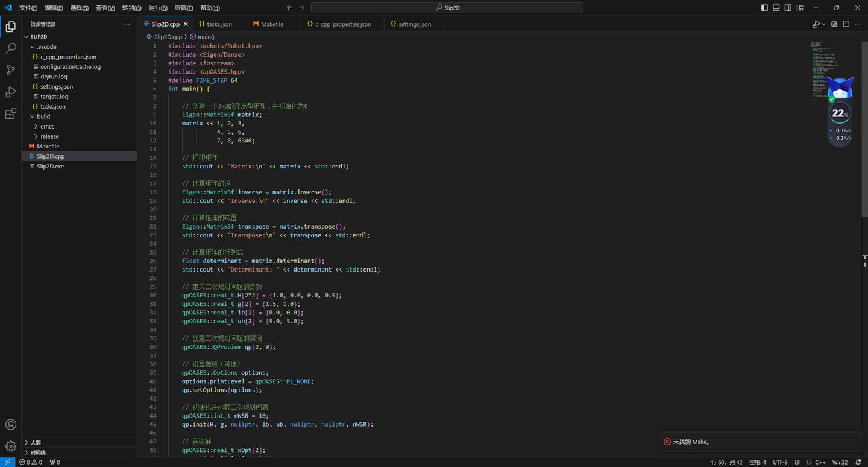Open the Run and Debug view

(10, 92)
